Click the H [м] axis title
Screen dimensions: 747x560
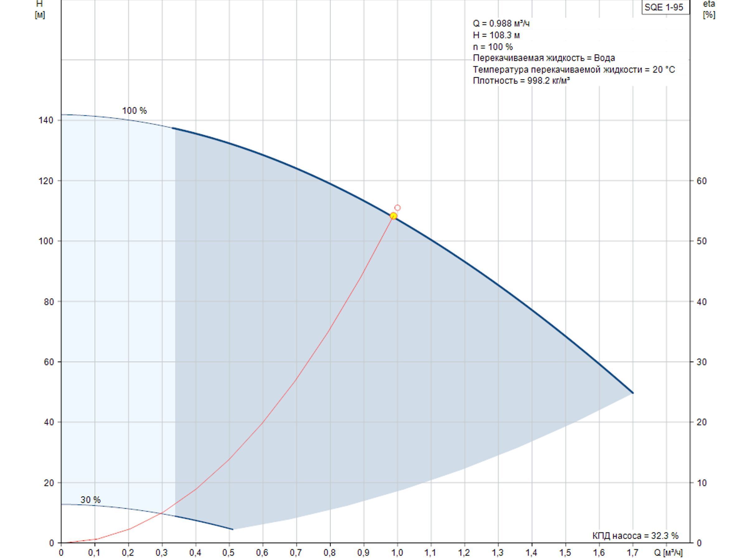pyautogui.click(x=40, y=9)
